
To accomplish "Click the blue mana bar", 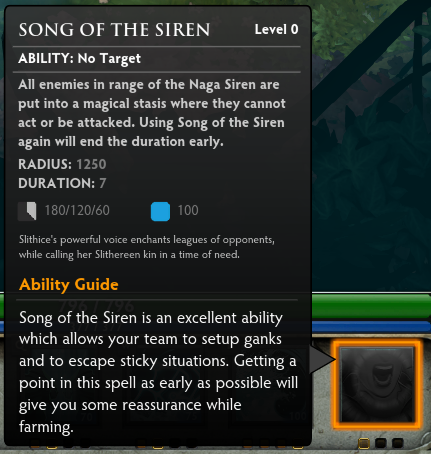I will [x=371, y=327].
